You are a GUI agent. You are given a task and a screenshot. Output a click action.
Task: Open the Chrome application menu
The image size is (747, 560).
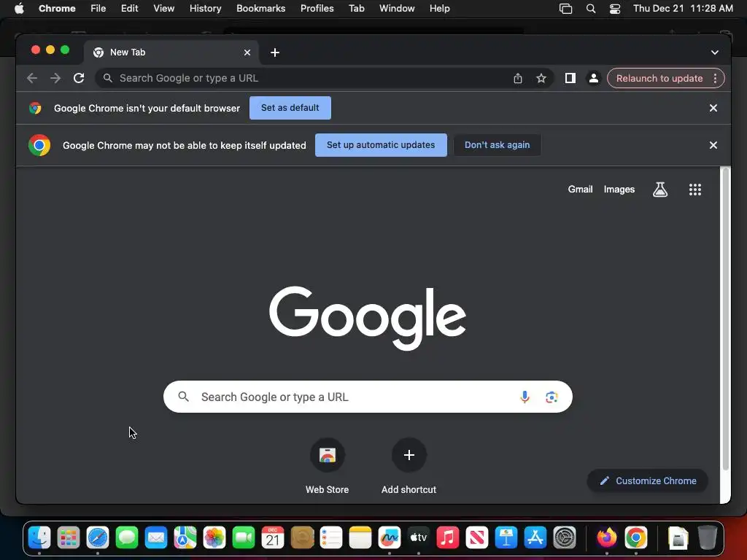[57, 9]
